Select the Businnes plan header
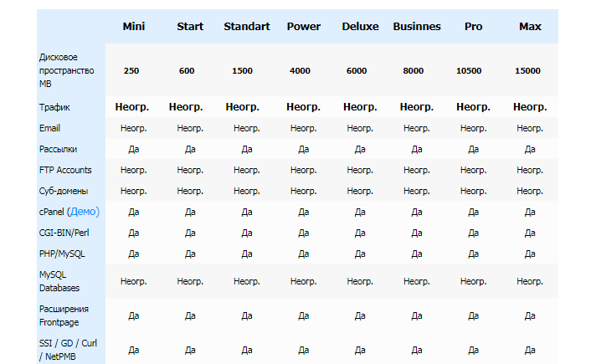 point(417,26)
